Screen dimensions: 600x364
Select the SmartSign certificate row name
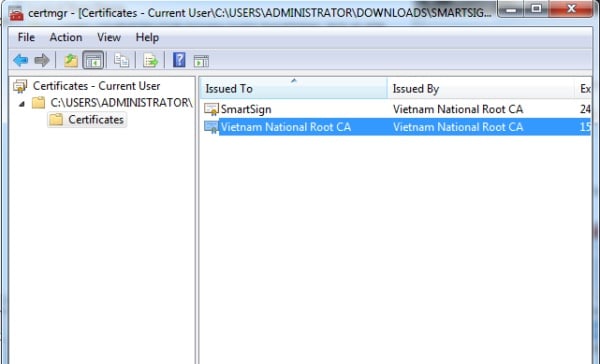point(246,109)
